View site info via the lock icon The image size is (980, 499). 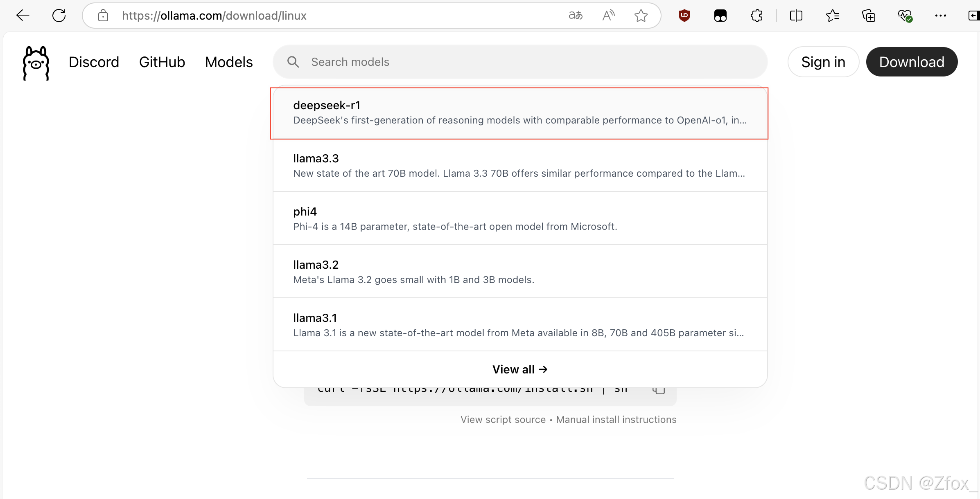coord(103,16)
